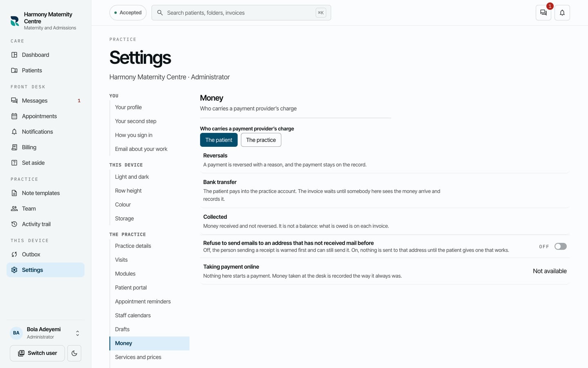Click the Notifications bell icon in sidebar
The width and height of the screenshot is (588, 368).
[x=14, y=132]
